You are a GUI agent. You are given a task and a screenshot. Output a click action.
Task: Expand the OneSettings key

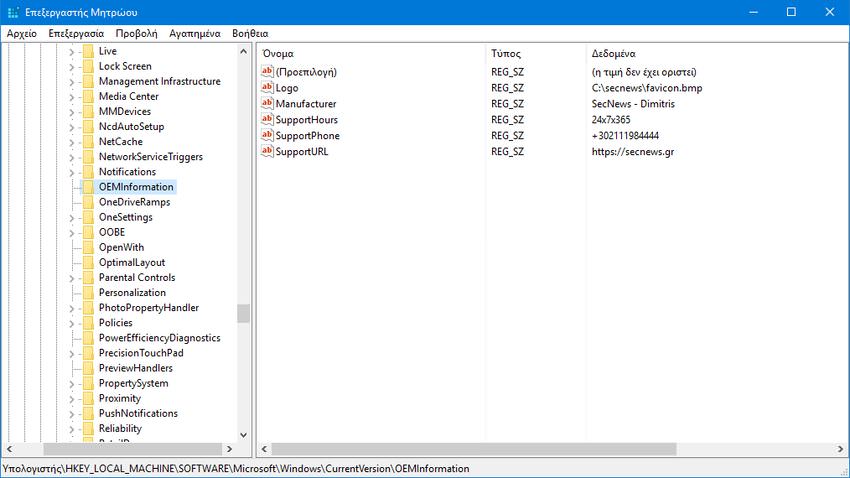(72, 217)
